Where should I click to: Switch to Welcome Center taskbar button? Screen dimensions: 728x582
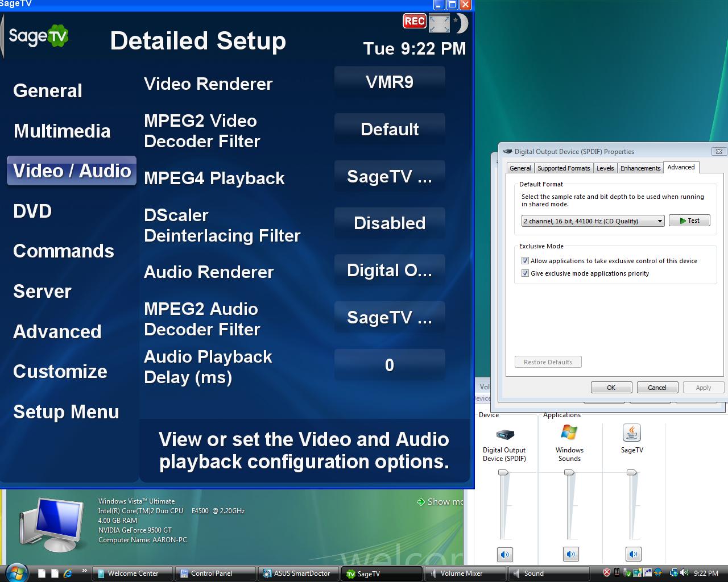point(133,573)
